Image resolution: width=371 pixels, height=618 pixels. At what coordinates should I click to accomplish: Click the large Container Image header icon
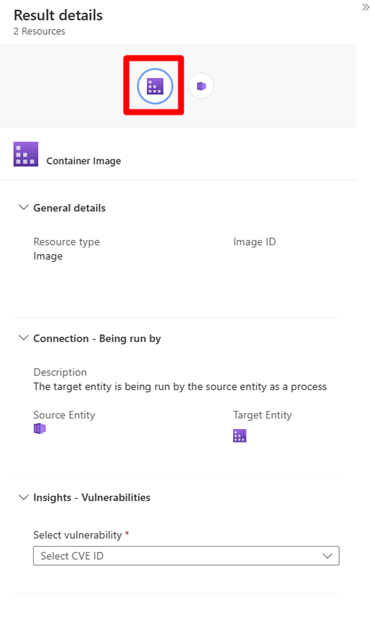tap(26, 154)
